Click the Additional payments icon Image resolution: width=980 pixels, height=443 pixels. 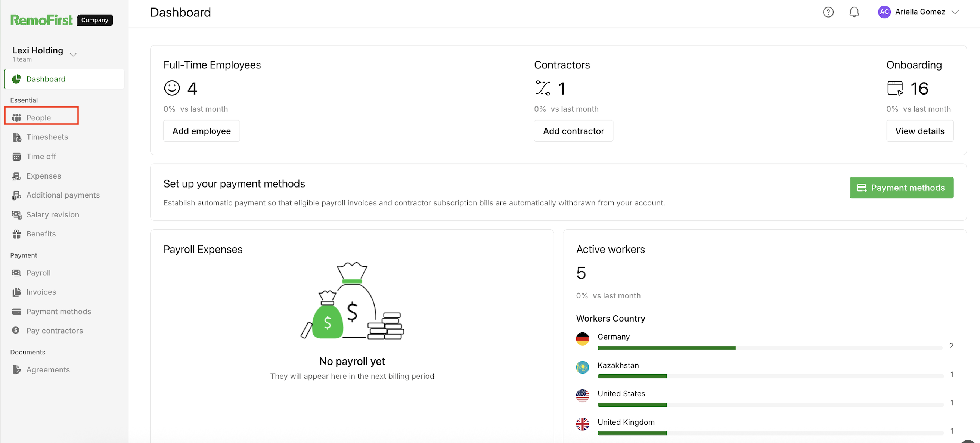tap(16, 195)
